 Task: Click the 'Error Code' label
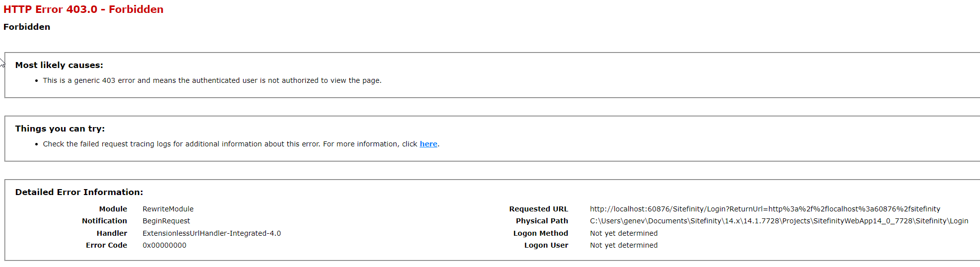107,245
